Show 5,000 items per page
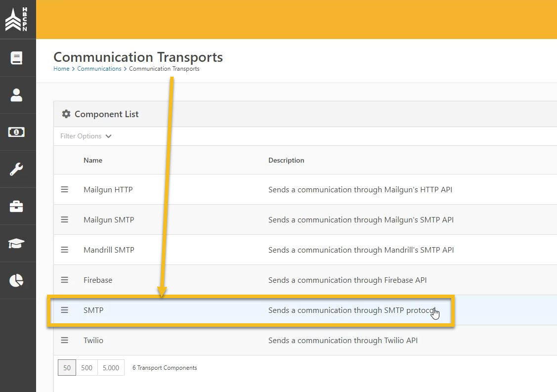Screen dimensions: 557x392 click(x=111, y=368)
